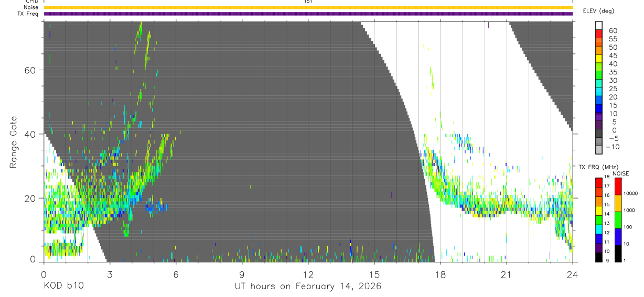This screenshot has height=297, width=644.
Task: Pick the green 30–35 elevation color segment
Action: (x=599, y=75)
